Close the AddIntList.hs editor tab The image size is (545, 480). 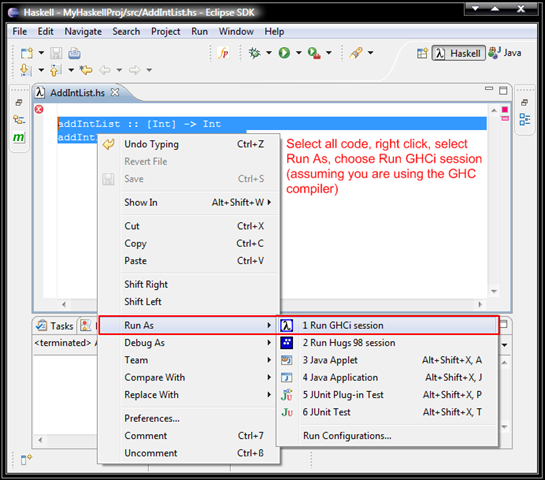click(x=115, y=92)
